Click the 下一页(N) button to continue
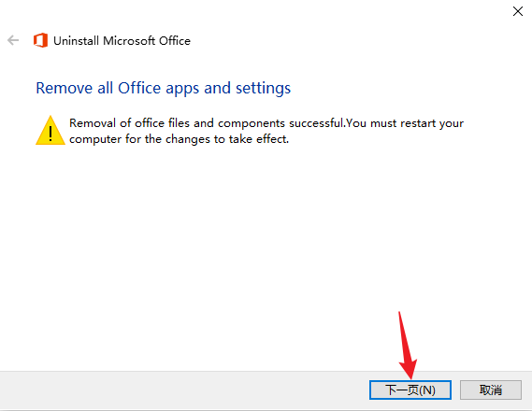This screenshot has height=411, width=532. point(410,390)
